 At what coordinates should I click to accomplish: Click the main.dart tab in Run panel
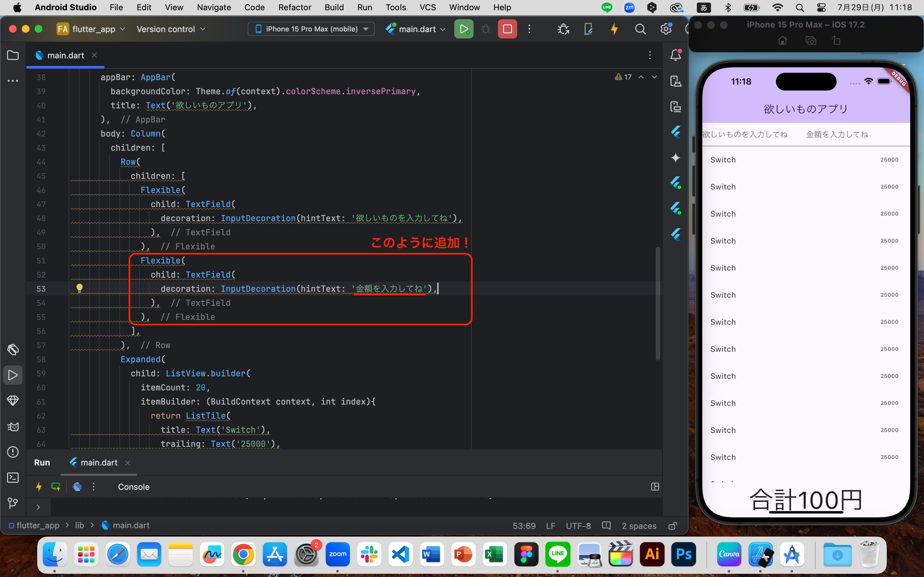pos(98,462)
